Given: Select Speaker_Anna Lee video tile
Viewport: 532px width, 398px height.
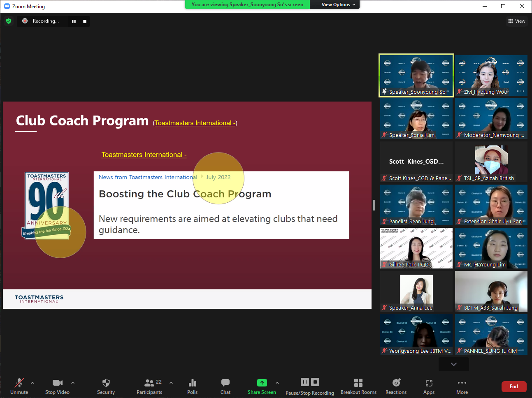Looking at the screenshot, I should point(416,292).
